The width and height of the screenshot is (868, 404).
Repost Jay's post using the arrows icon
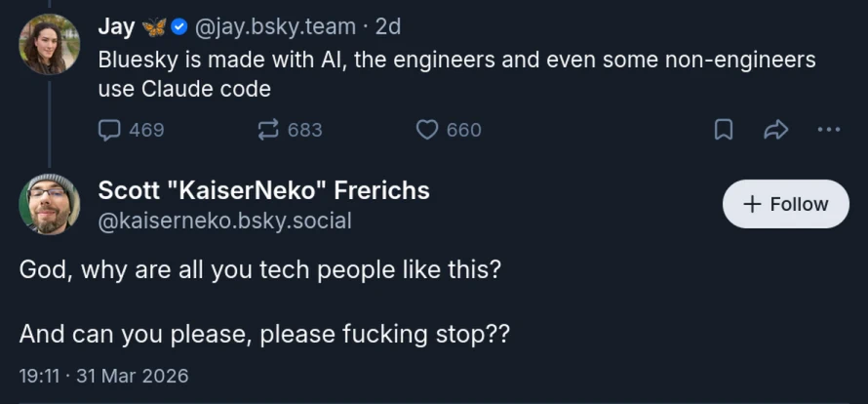point(268,130)
